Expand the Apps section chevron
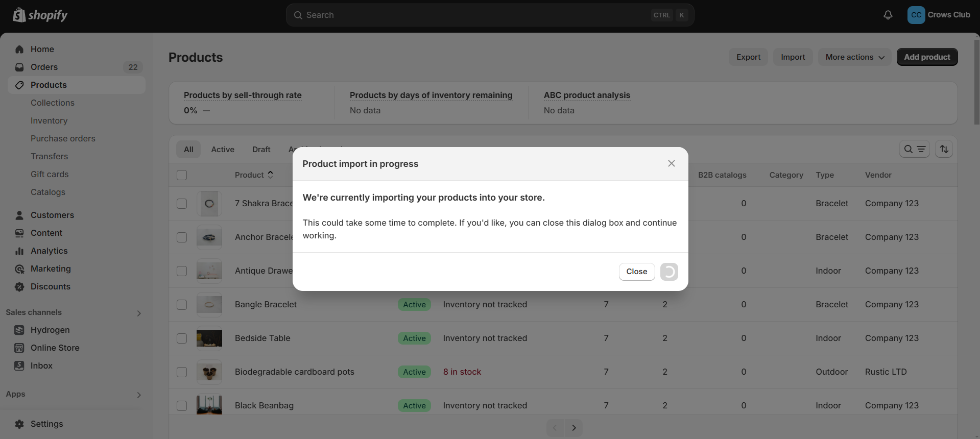 click(x=139, y=395)
